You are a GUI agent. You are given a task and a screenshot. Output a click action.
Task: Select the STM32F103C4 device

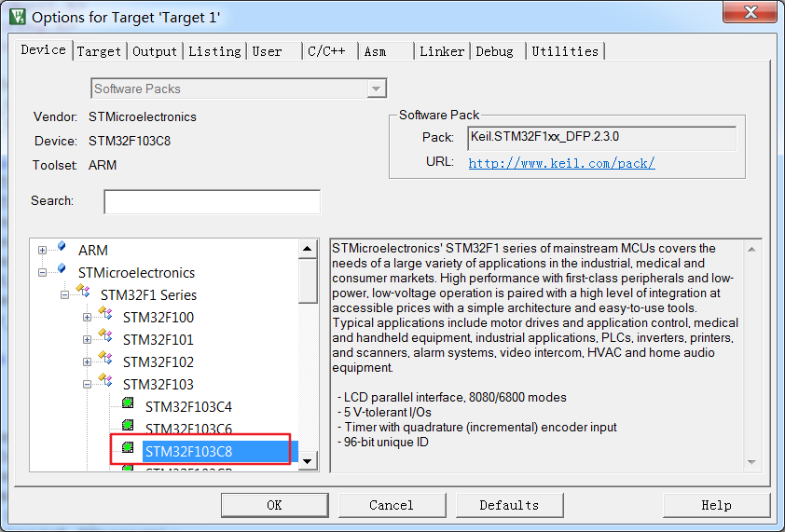(x=188, y=407)
